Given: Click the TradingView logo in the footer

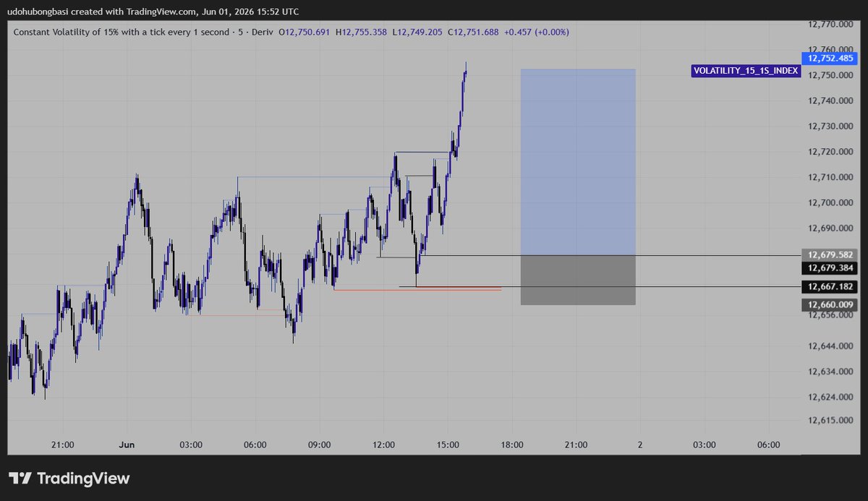Looking at the screenshot, I should click(69, 479).
